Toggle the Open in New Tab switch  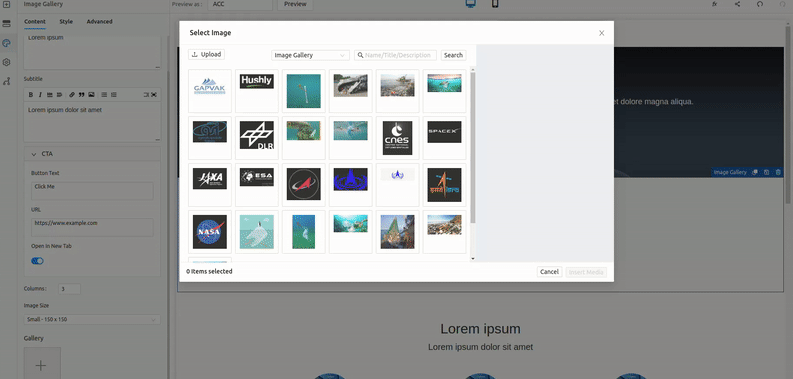tap(37, 261)
